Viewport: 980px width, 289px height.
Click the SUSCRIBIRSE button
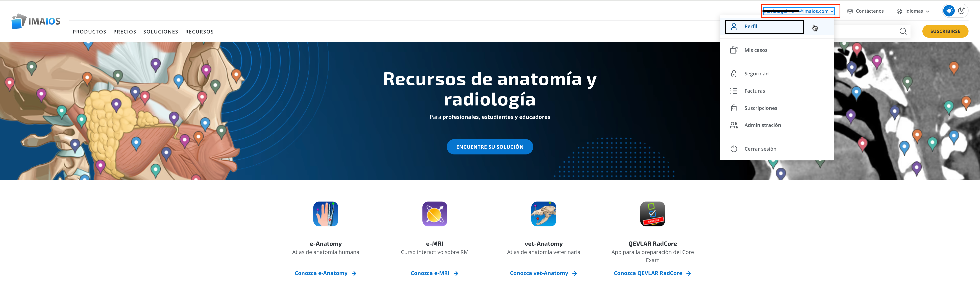pos(945,31)
